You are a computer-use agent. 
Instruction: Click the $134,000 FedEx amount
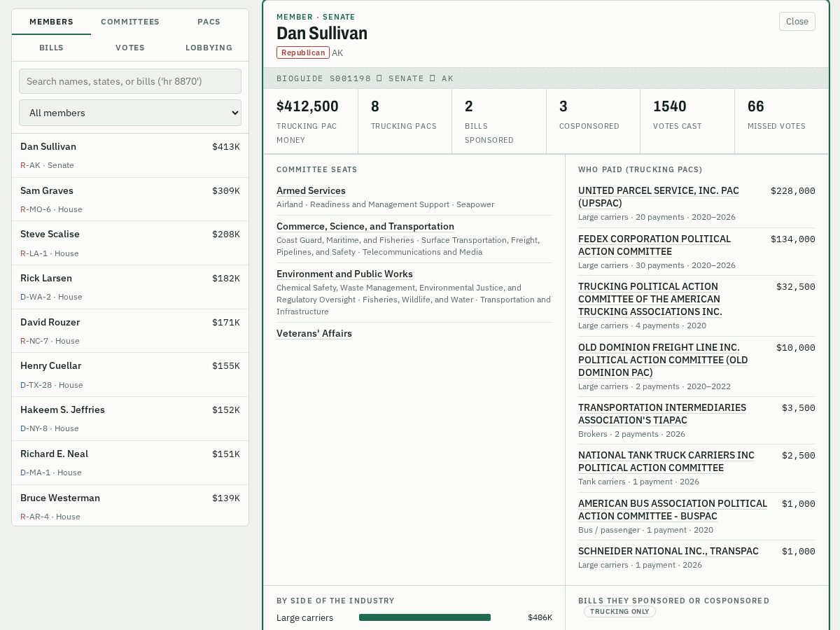[793, 239]
